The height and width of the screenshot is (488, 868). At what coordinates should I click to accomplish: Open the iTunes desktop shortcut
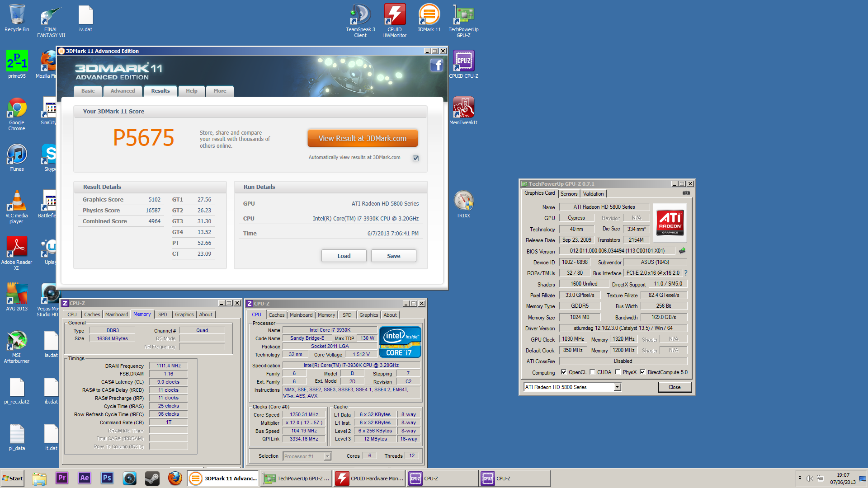click(x=17, y=158)
